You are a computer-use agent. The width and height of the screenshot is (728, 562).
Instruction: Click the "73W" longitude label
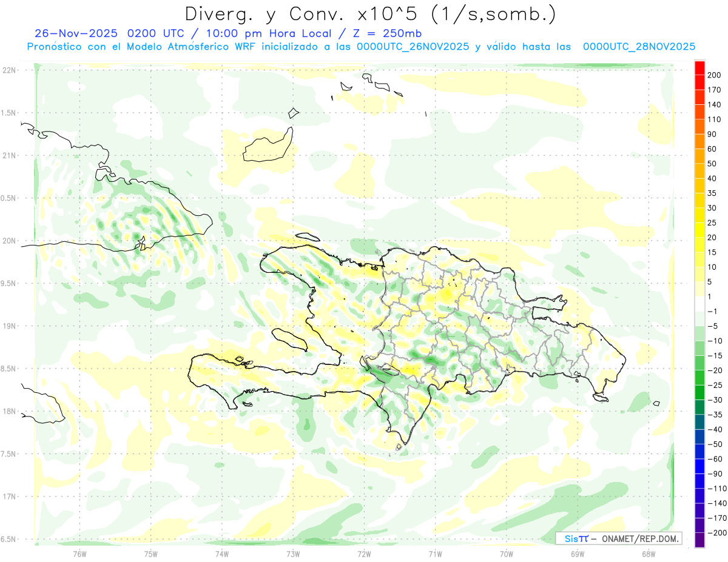[x=293, y=553]
